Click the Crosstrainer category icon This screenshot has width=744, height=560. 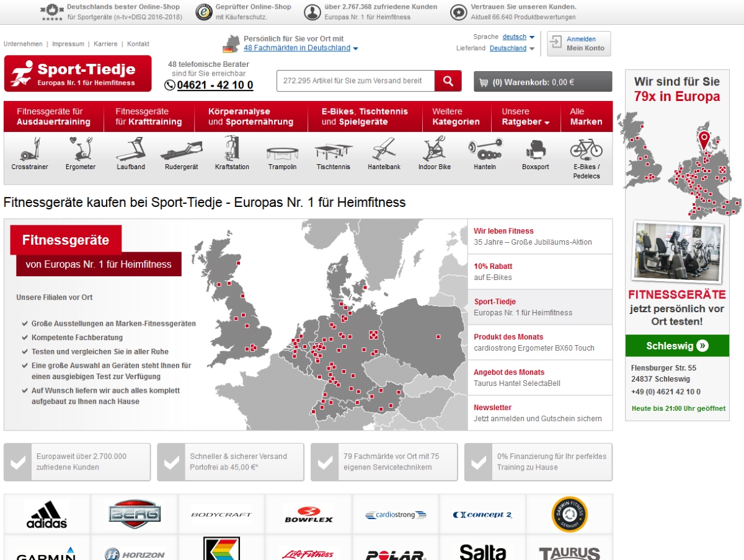pyautogui.click(x=30, y=150)
